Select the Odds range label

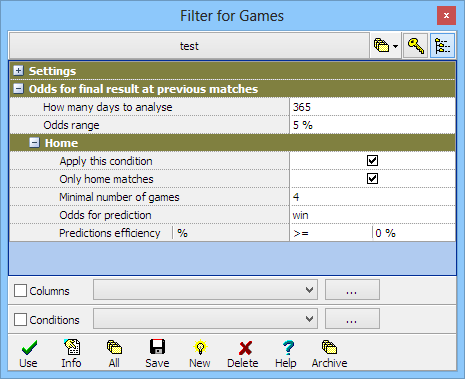click(x=71, y=125)
